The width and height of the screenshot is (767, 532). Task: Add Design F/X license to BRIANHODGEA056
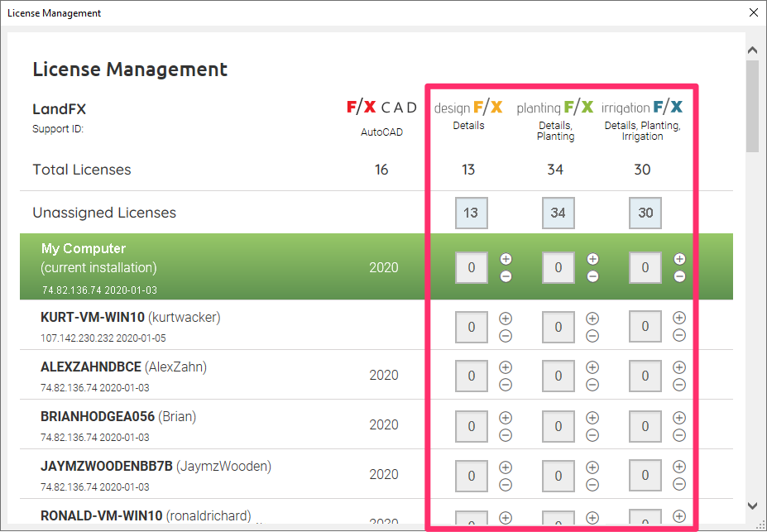[506, 418]
